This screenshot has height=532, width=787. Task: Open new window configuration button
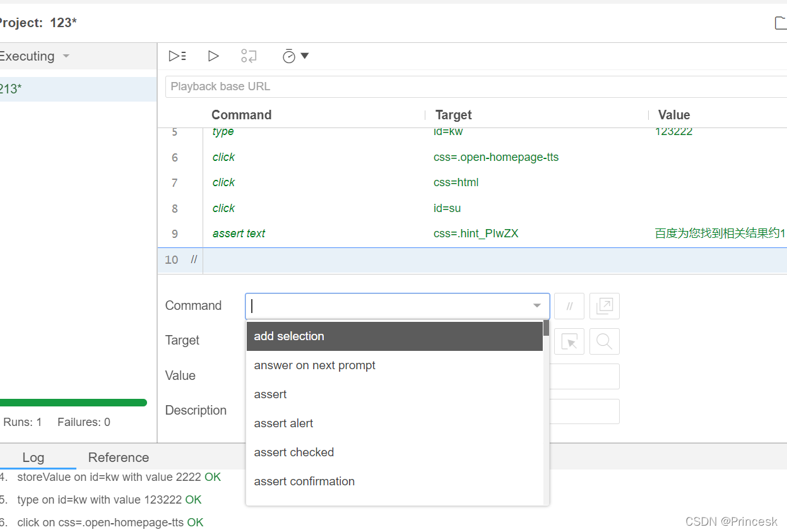tap(605, 306)
